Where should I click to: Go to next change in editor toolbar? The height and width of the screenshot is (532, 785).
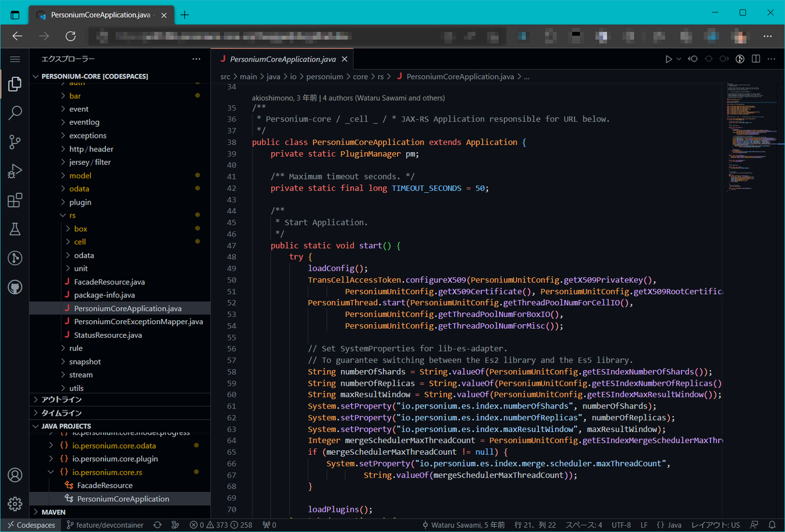[x=724, y=59]
